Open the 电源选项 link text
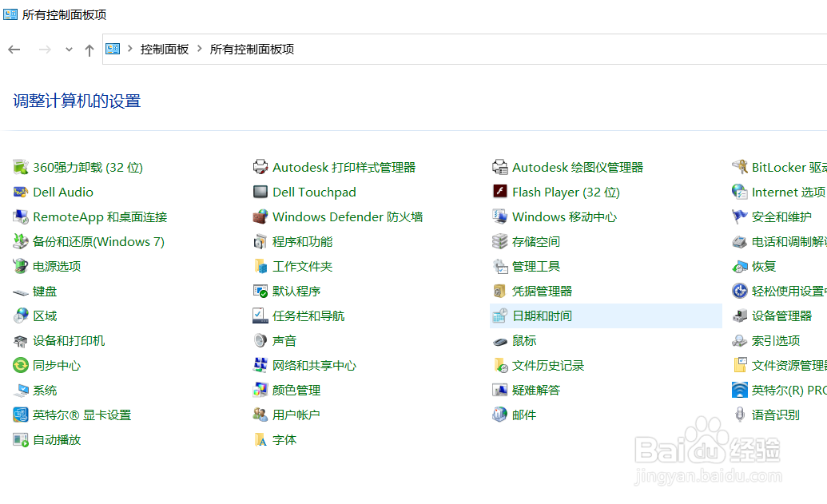The height and width of the screenshot is (504, 827). [x=57, y=266]
